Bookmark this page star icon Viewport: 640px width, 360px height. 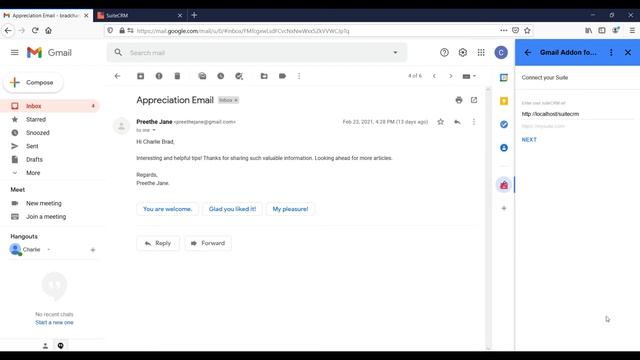tap(527, 31)
